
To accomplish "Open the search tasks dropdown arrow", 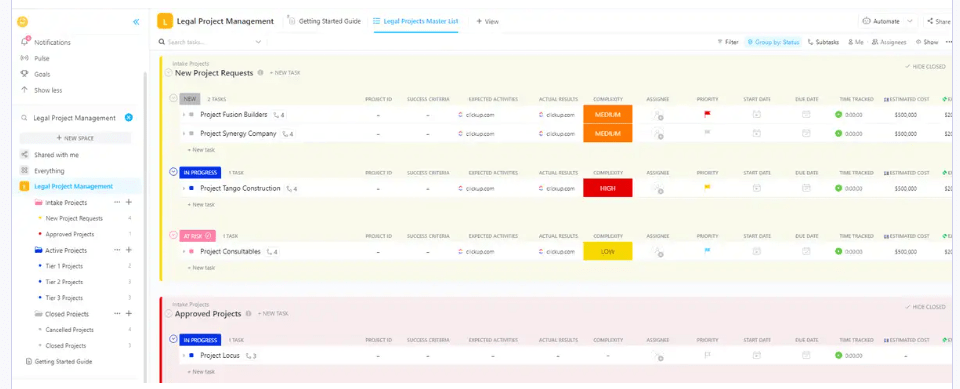I will coord(258,42).
